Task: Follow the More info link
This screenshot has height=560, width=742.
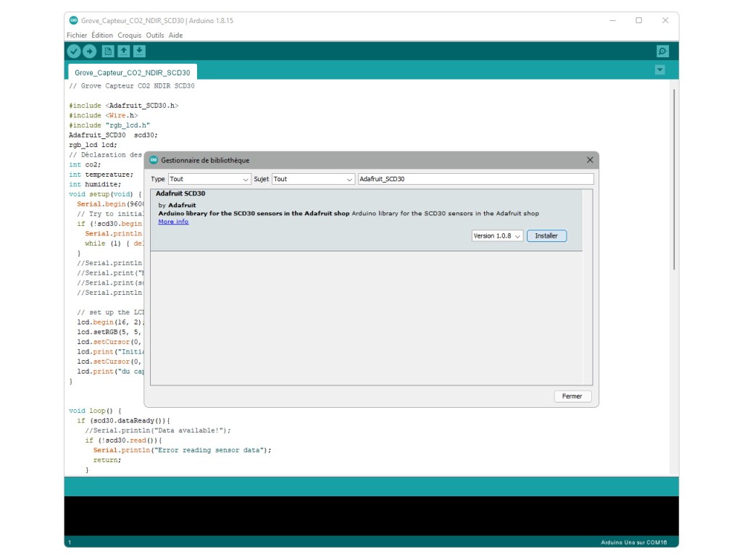Action: 173,222
